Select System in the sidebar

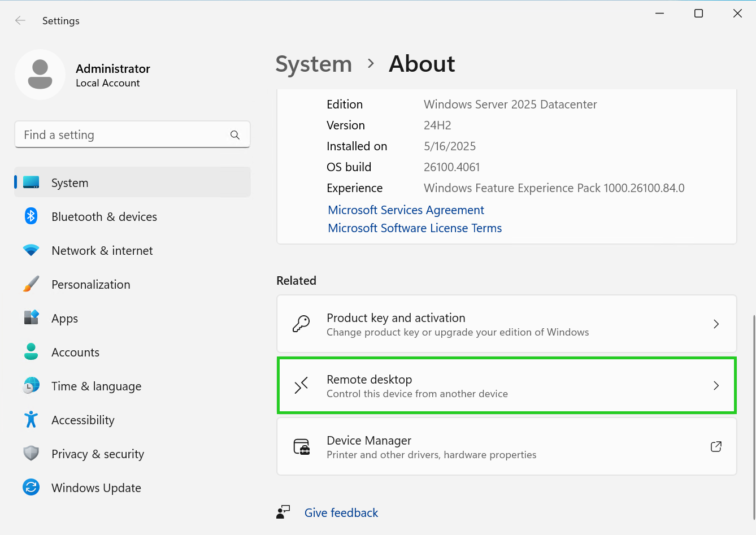(69, 182)
